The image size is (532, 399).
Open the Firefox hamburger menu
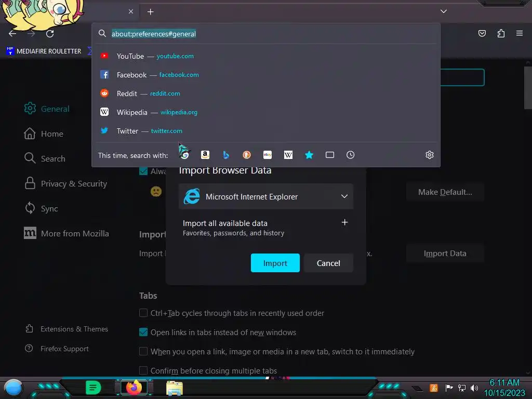point(519,33)
